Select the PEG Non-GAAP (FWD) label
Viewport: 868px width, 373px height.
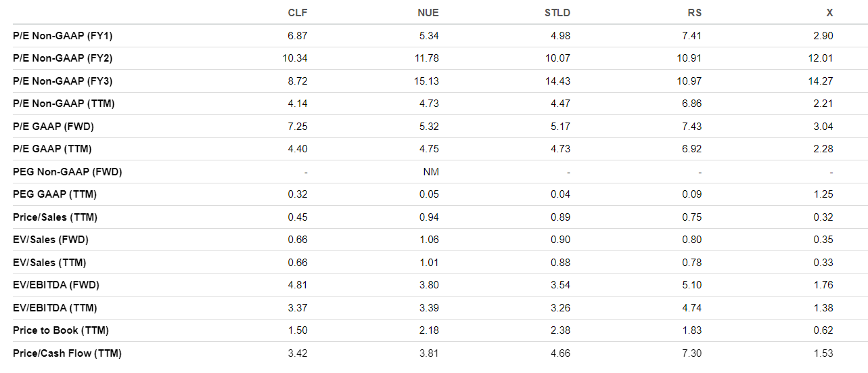point(68,172)
